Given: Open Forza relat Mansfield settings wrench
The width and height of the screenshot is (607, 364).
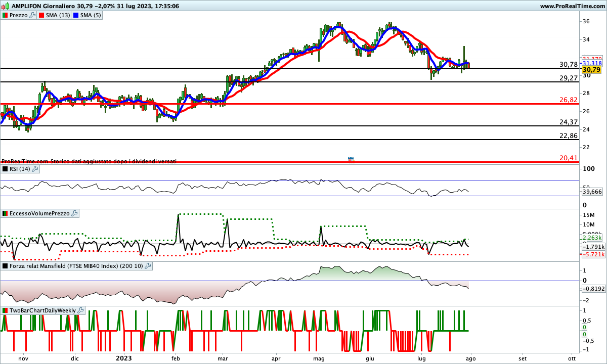Looking at the screenshot, I should click(x=147, y=266).
